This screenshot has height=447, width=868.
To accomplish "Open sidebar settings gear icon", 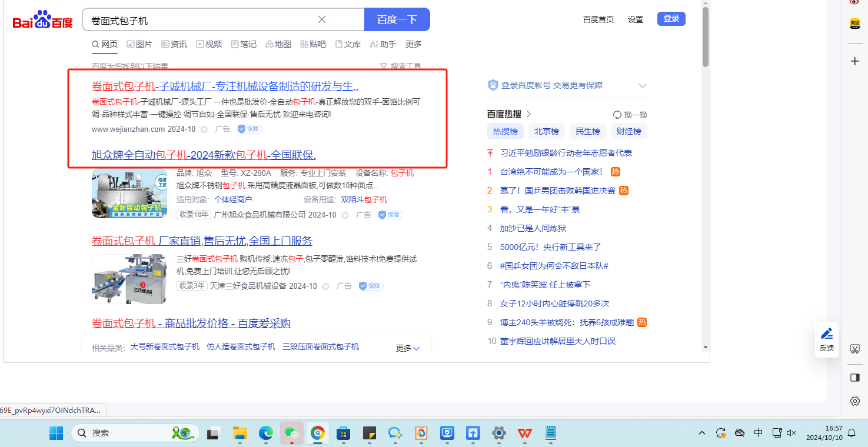I will [x=855, y=401].
